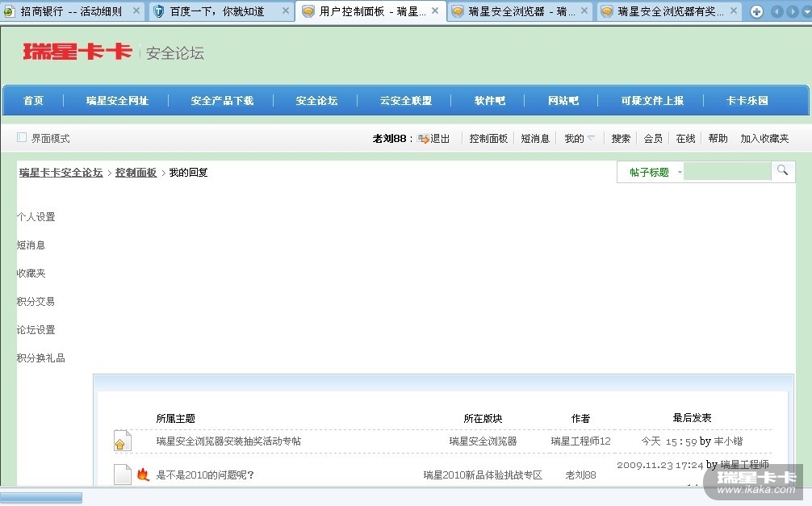Click 控制面板 in the user toolbar
This screenshot has height=506, width=812.
pyautogui.click(x=488, y=138)
